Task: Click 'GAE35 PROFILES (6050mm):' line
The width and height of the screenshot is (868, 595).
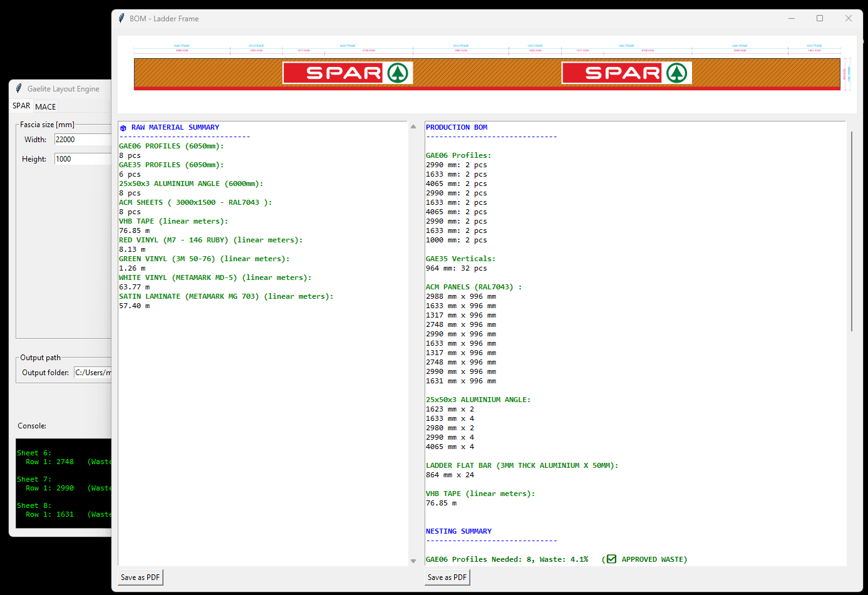Action: click(x=172, y=165)
